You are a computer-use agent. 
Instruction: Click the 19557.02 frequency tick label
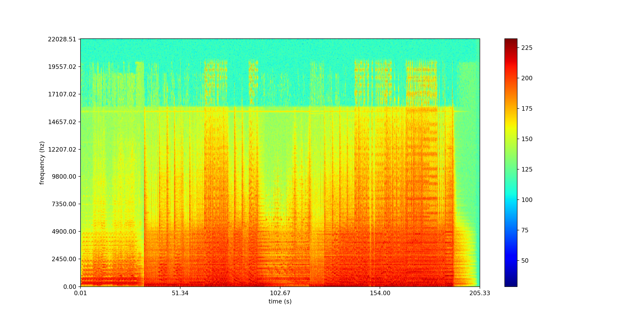[62, 67]
